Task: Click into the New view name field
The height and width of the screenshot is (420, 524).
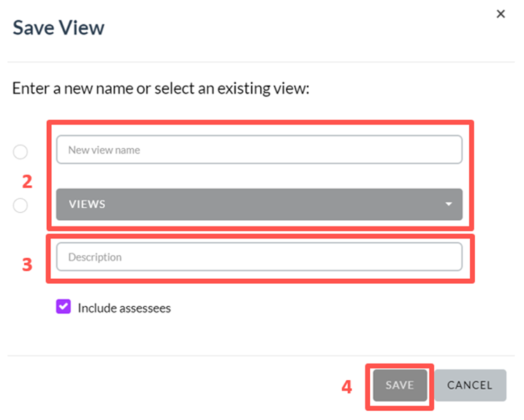Action: coord(259,150)
